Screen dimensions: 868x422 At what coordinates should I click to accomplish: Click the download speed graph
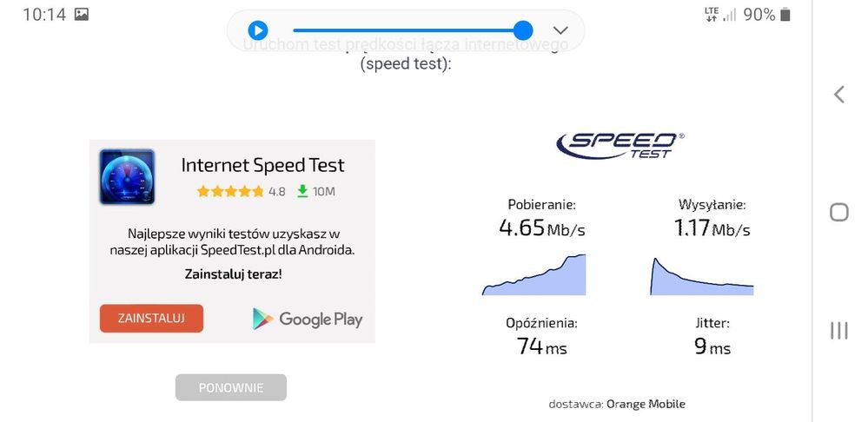pyautogui.click(x=533, y=275)
